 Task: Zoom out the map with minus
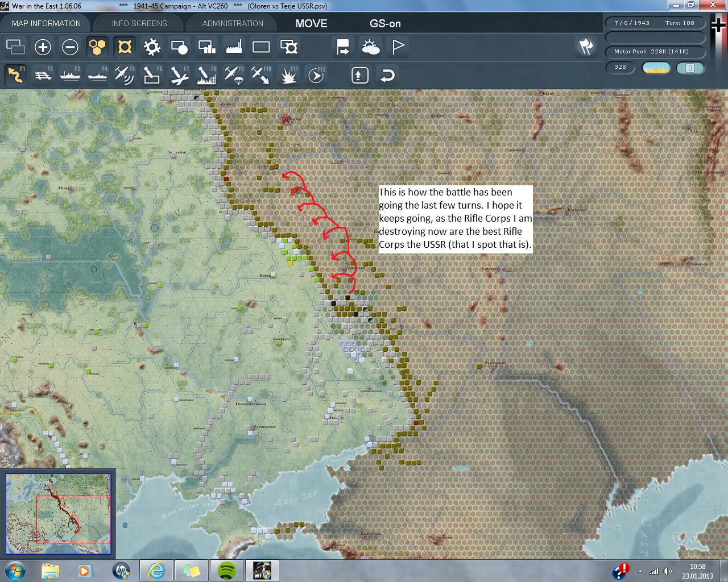coord(70,47)
